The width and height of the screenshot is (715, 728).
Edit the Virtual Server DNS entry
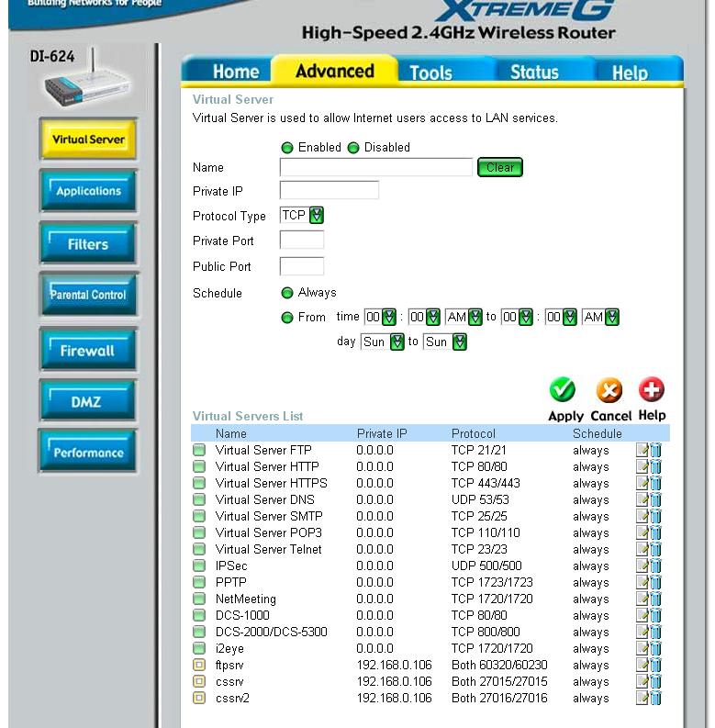click(642, 499)
